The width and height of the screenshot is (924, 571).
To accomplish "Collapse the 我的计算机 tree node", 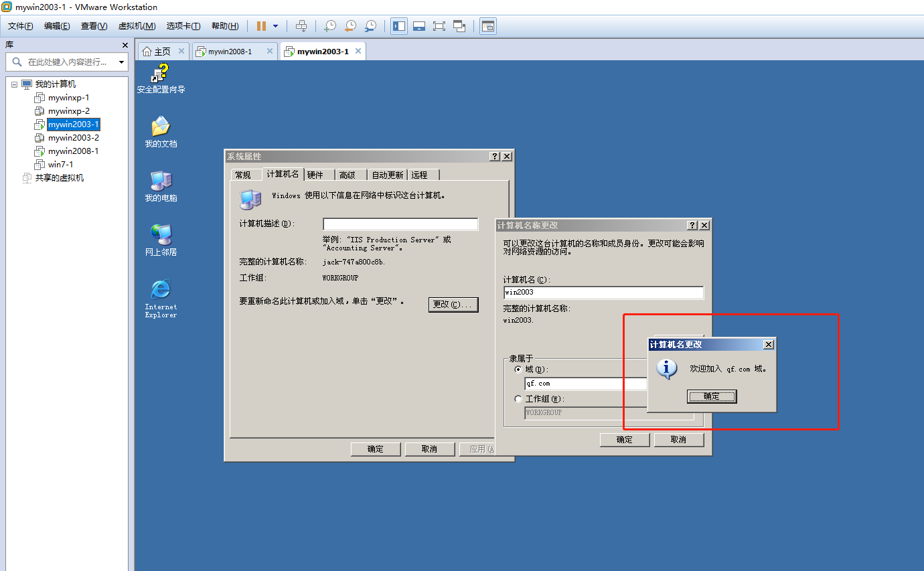I will tap(14, 84).
